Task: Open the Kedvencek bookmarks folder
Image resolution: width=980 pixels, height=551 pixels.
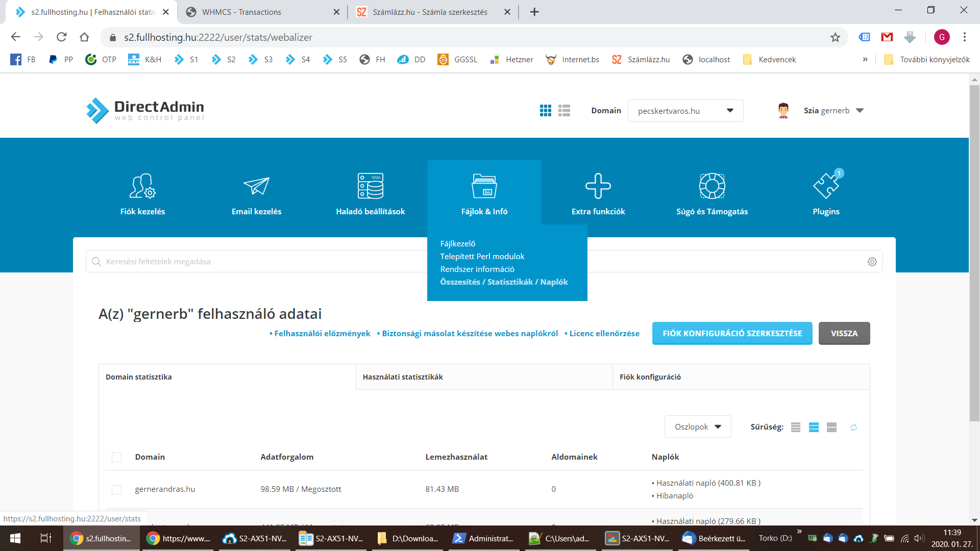Action: tap(770, 60)
